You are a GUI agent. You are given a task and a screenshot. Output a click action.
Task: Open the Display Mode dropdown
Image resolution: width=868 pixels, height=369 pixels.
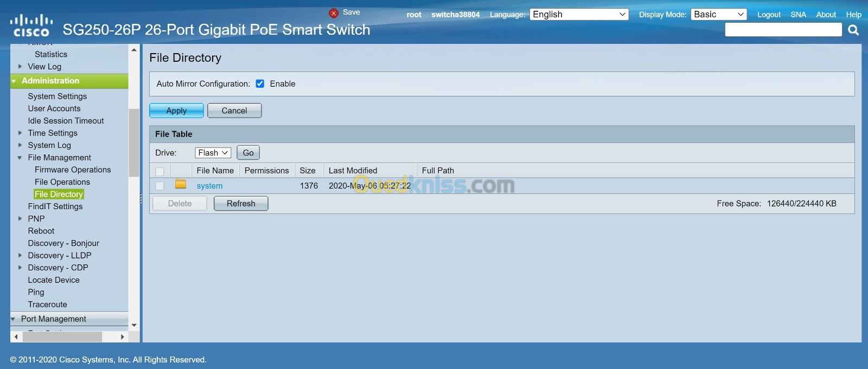[x=718, y=15]
